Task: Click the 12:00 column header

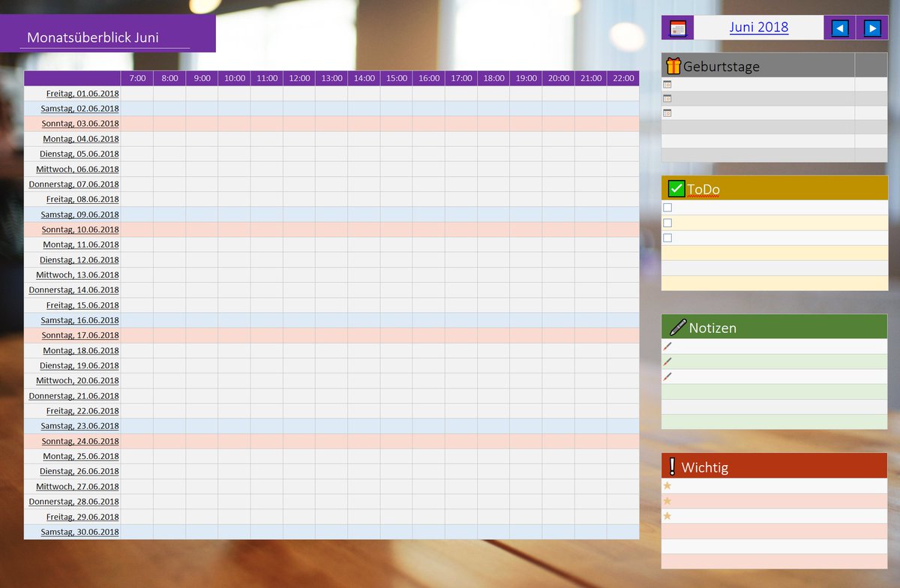Action: pos(299,78)
